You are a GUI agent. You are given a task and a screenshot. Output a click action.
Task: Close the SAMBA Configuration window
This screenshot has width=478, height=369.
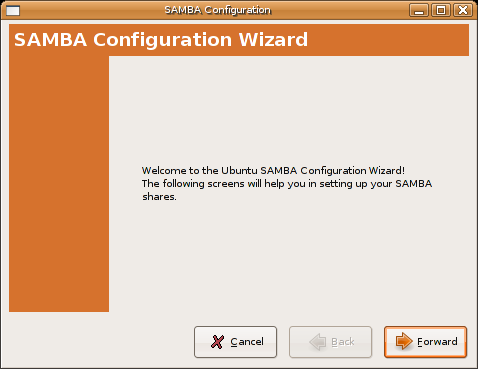click(463, 10)
